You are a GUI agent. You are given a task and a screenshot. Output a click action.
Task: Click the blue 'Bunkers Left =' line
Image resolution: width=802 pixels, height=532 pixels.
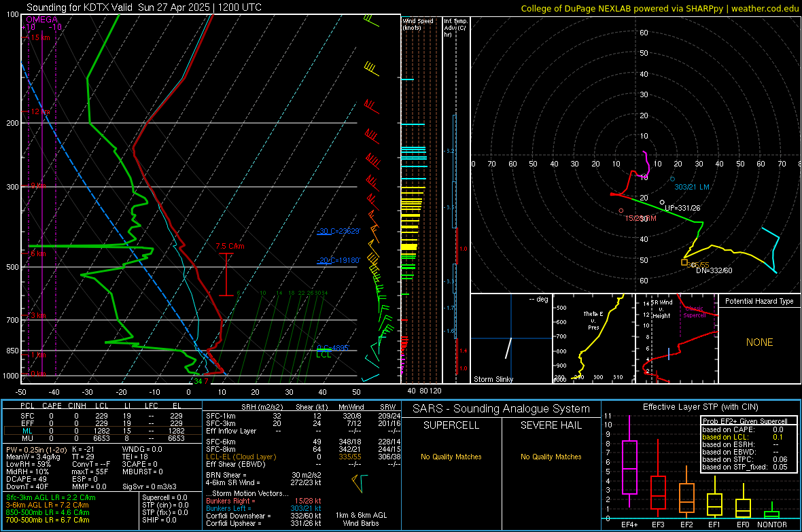(264, 508)
